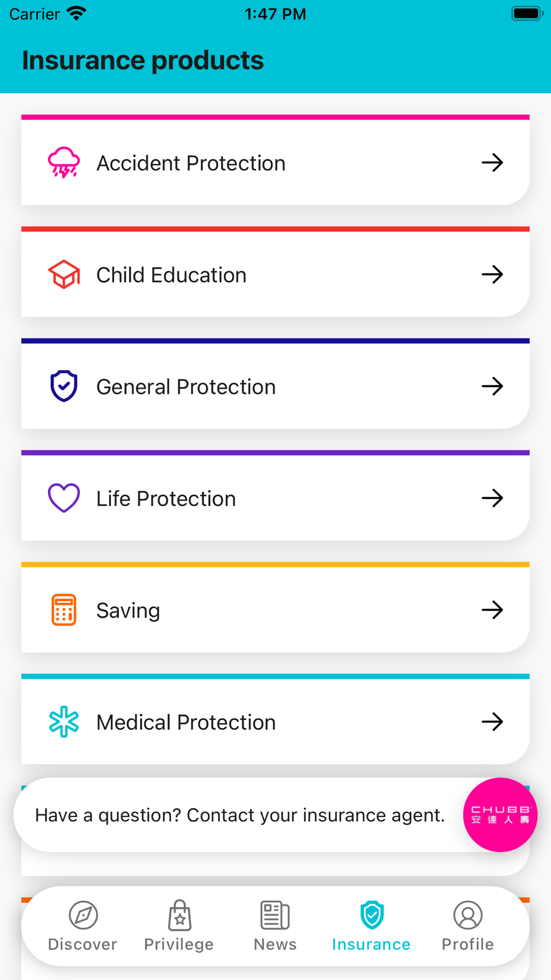This screenshot has width=551, height=980.
Task: Tap the Medical Protection asterisk icon
Action: point(64,721)
